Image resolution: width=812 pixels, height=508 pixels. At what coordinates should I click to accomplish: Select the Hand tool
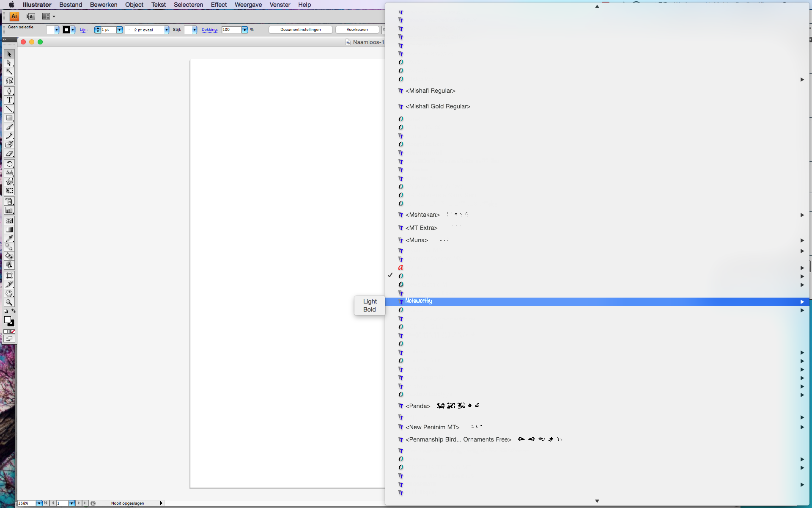(9, 293)
